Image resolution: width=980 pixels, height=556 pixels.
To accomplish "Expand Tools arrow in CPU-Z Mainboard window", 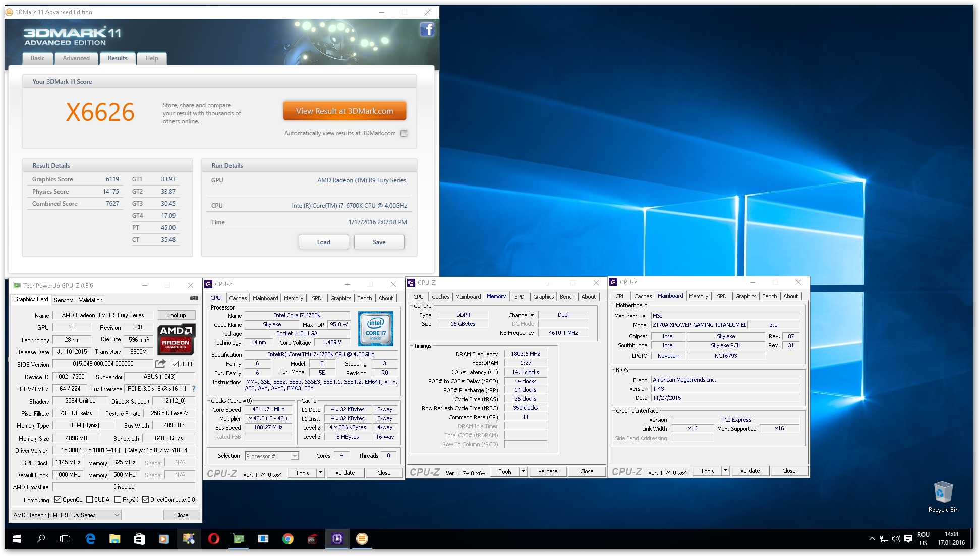I will pos(725,471).
